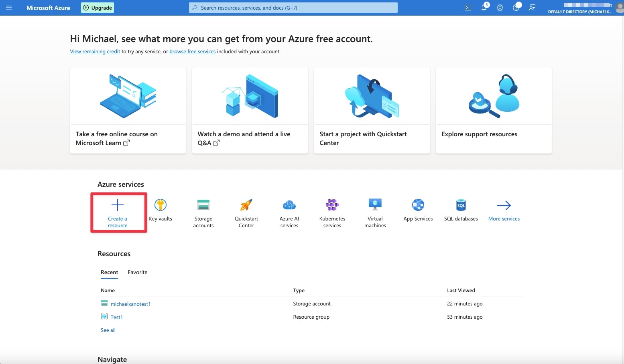Open michaelxanotest1 resource link

point(131,304)
